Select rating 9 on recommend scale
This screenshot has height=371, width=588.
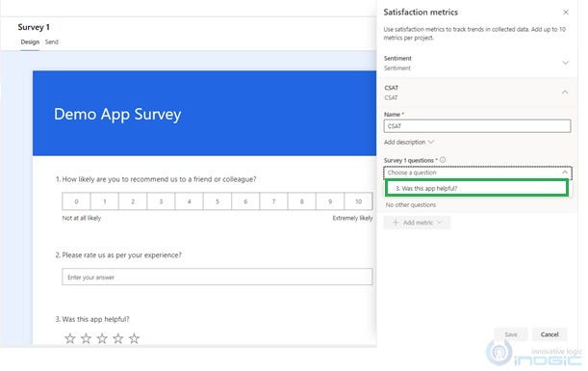click(330, 201)
